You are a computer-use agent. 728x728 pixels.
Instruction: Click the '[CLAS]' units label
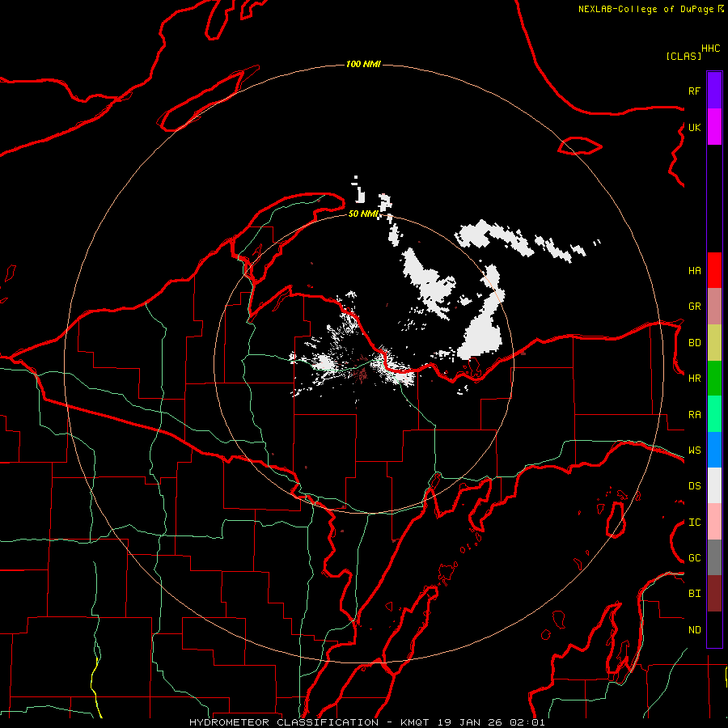(684, 56)
